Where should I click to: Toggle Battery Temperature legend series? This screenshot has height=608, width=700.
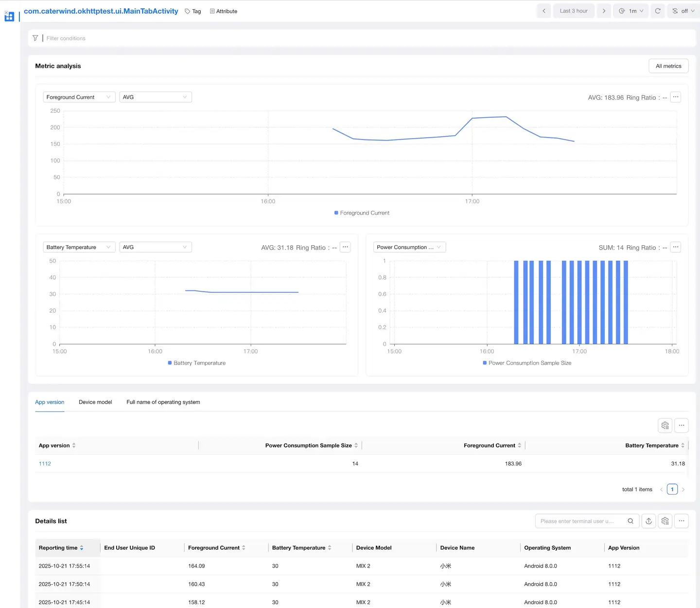[x=196, y=363]
